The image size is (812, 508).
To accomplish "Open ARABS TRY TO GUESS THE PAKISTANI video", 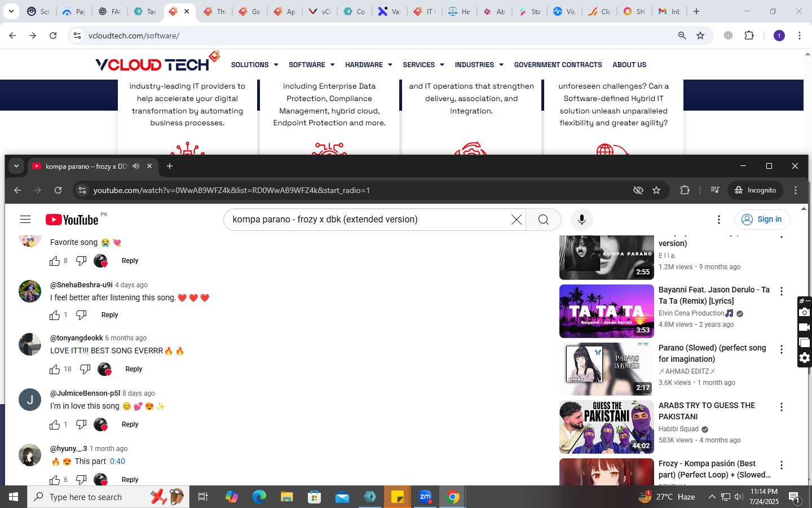I will click(606, 427).
